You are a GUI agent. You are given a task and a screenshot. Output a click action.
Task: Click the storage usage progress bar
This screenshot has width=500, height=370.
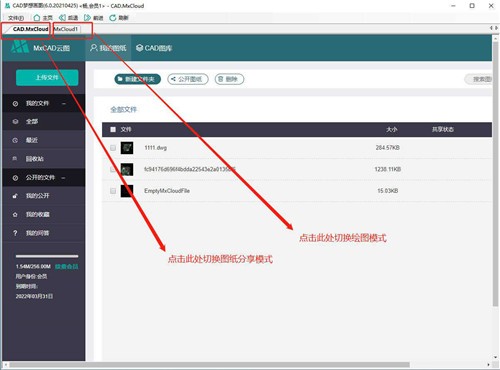pos(47,256)
